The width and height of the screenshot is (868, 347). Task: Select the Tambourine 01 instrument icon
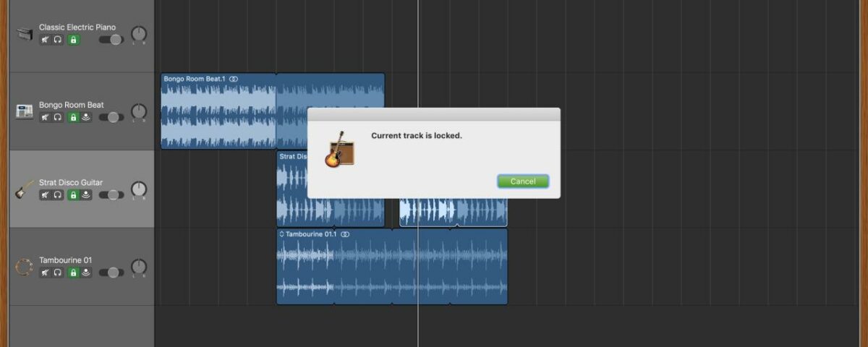tap(25, 267)
